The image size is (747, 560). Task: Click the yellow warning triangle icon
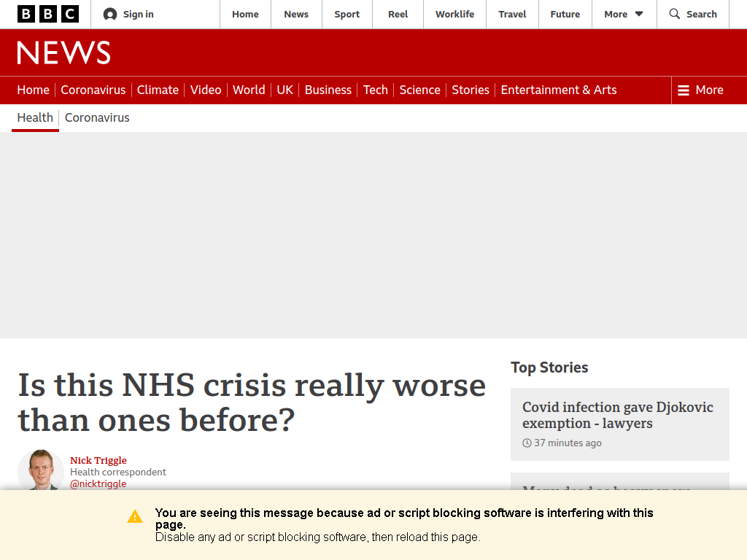[x=135, y=516]
